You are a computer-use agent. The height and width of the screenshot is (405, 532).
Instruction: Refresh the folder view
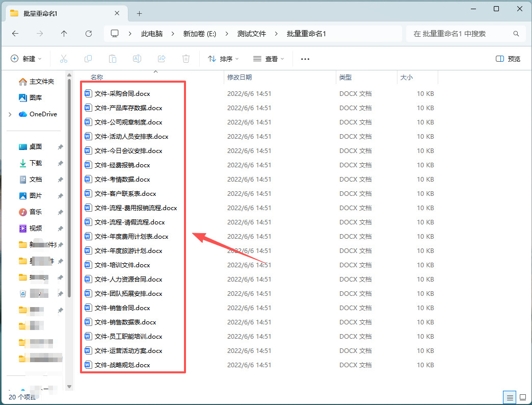89,34
